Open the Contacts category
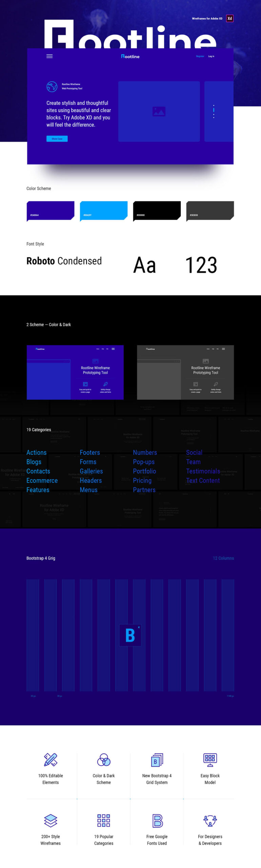The width and height of the screenshot is (261, 868). (x=38, y=471)
